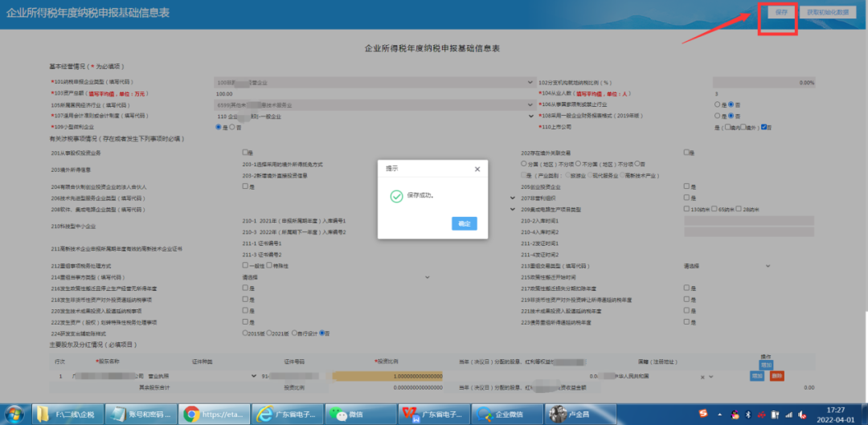Screen dimensions: 868x425
Task: Open the 企业微信 taskbar icon
Action: [x=506, y=414]
